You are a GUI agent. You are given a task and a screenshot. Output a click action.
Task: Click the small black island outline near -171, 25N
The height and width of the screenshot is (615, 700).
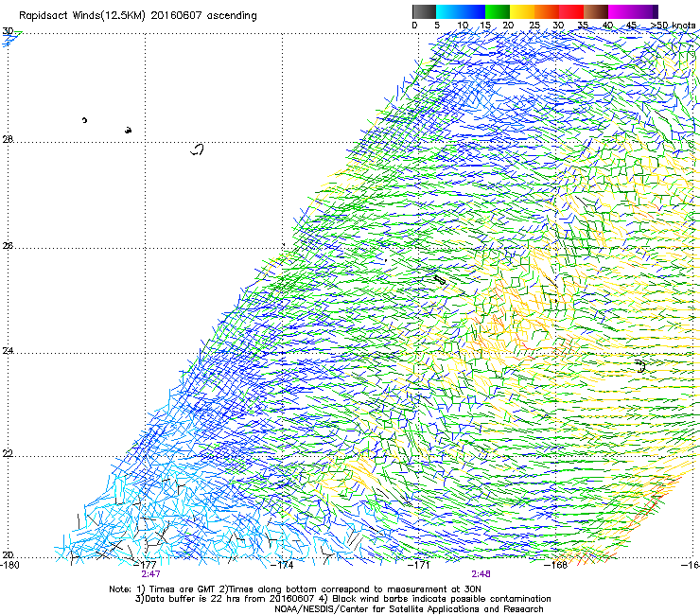pyautogui.click(x=440, y=280)
